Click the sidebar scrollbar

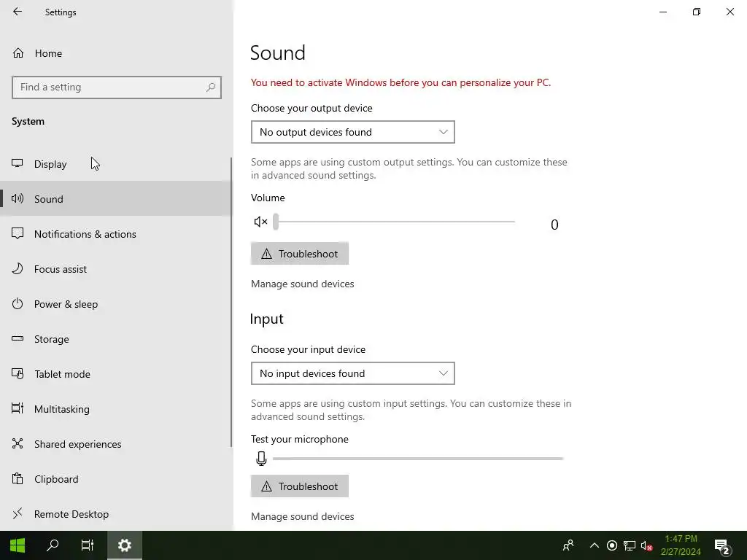(231, 303)
